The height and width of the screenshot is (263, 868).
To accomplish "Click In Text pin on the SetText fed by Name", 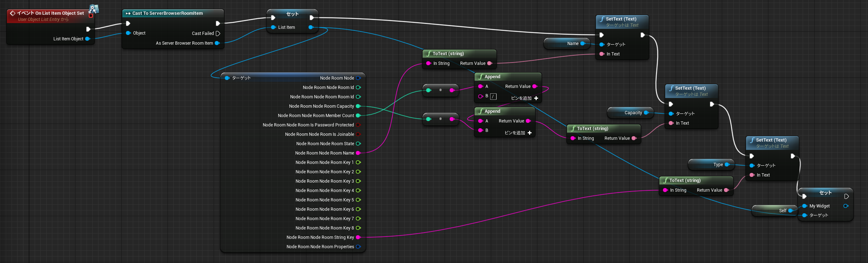I will (602, 54).
